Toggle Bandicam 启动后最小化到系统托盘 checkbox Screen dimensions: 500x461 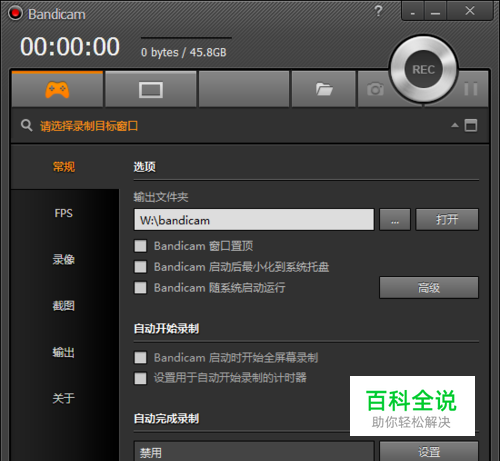(x=140, y=267)
